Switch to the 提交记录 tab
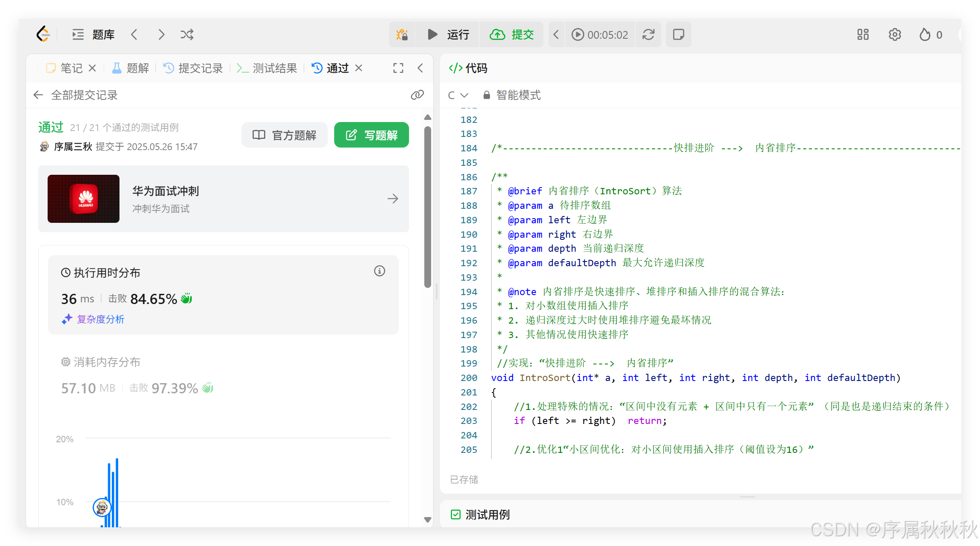 200,68
